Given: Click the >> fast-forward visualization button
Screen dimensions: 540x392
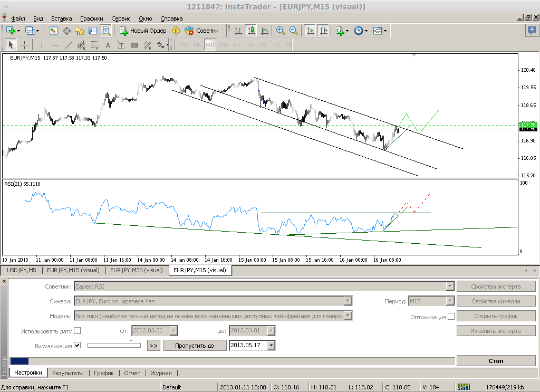Looking at the screenshot, I should tap(153, 346).
